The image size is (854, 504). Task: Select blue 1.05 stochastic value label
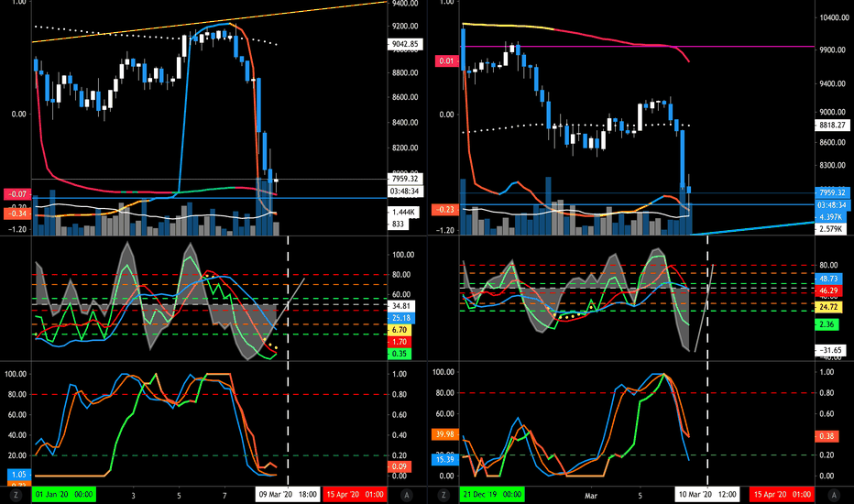pyautogui.click(x=19, y=475)
